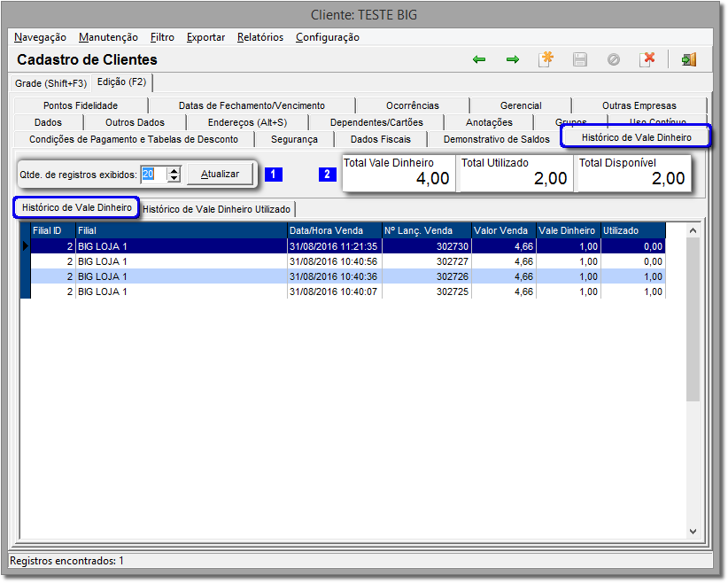Image resolution: width=728 pixels, height=583 pixels.
Task: Open the Manutenção menu
Action: (108, 37)
